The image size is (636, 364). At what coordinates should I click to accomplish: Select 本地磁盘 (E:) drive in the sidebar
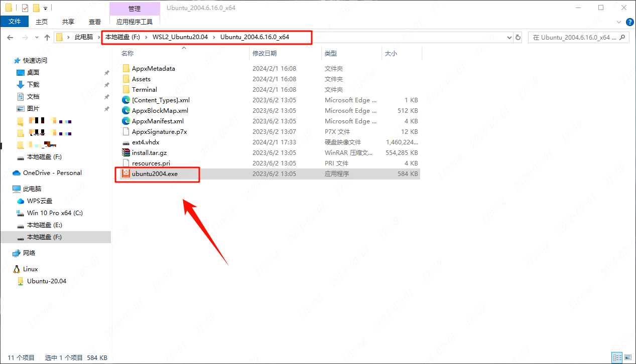tap(45, 225)
